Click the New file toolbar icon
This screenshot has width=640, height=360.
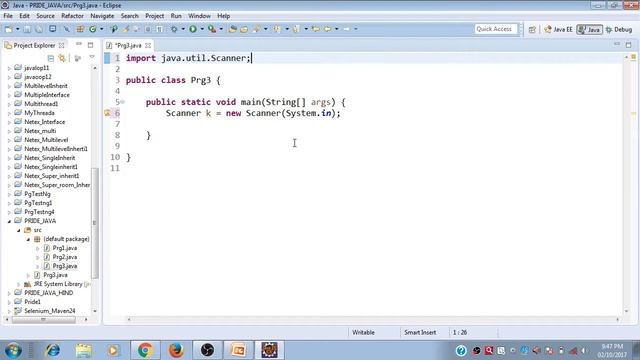coord(9,29)
